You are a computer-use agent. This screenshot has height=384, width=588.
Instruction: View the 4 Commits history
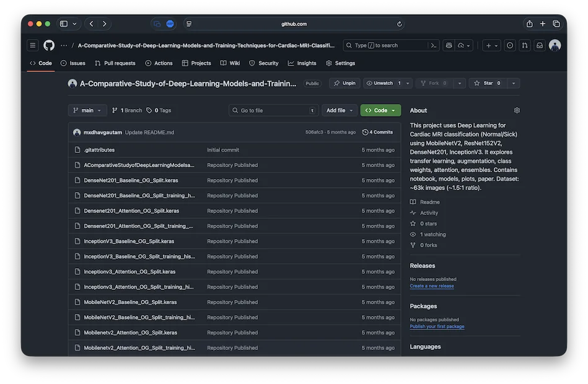378,132
